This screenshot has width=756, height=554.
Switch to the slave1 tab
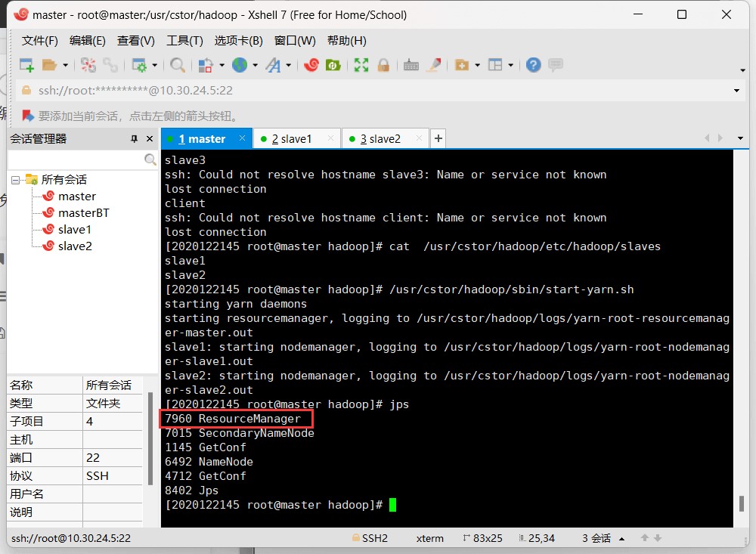(296, 139)
